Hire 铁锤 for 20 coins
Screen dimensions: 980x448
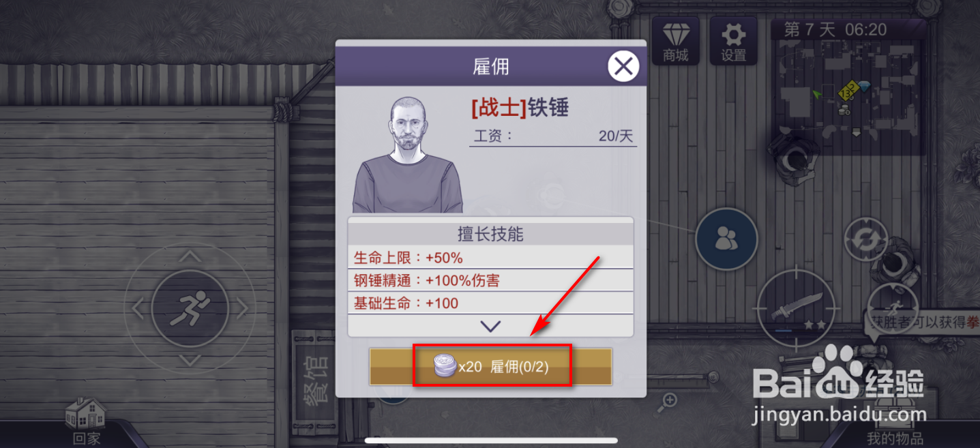click(x=491, y=367)
